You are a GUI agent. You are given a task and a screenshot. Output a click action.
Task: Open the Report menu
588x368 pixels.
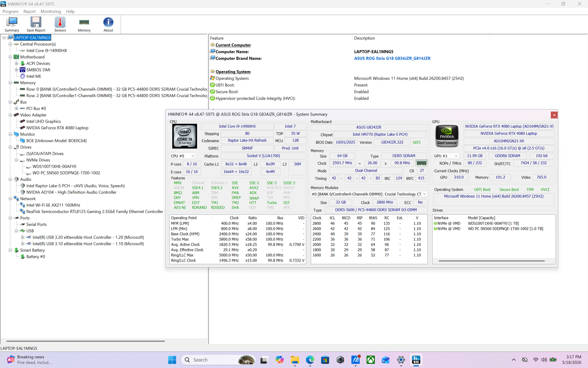29,11
